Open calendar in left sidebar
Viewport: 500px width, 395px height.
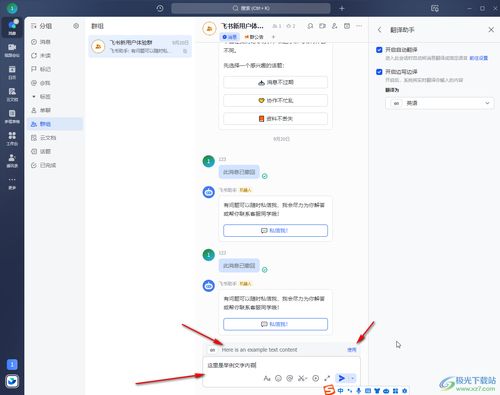tap(12, 72)
